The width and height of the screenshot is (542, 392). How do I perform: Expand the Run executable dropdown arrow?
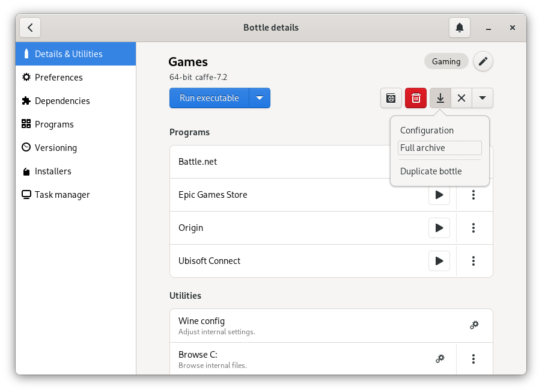pos(261,97)
